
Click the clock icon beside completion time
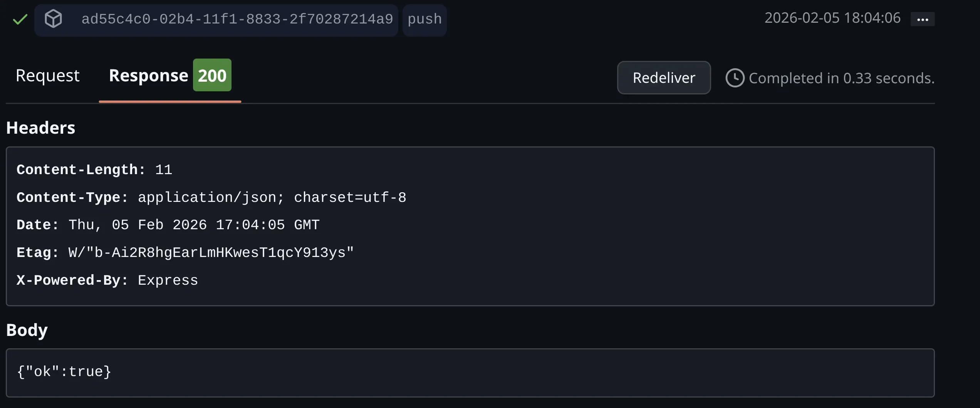point(735,77)
